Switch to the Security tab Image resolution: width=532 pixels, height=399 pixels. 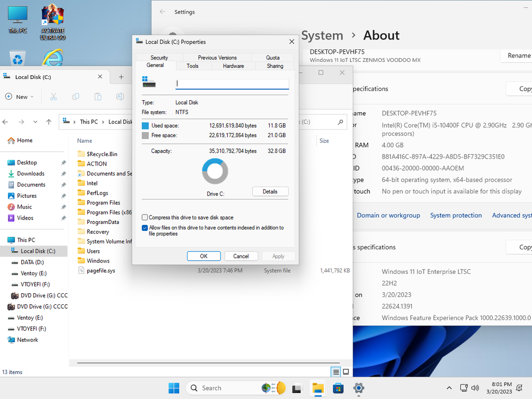tap(159, 58)
